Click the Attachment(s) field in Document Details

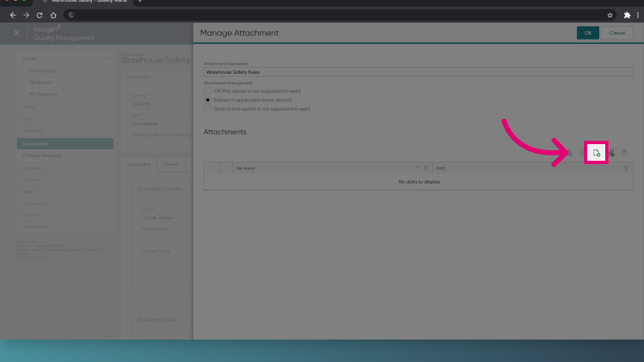pos(167,237)
